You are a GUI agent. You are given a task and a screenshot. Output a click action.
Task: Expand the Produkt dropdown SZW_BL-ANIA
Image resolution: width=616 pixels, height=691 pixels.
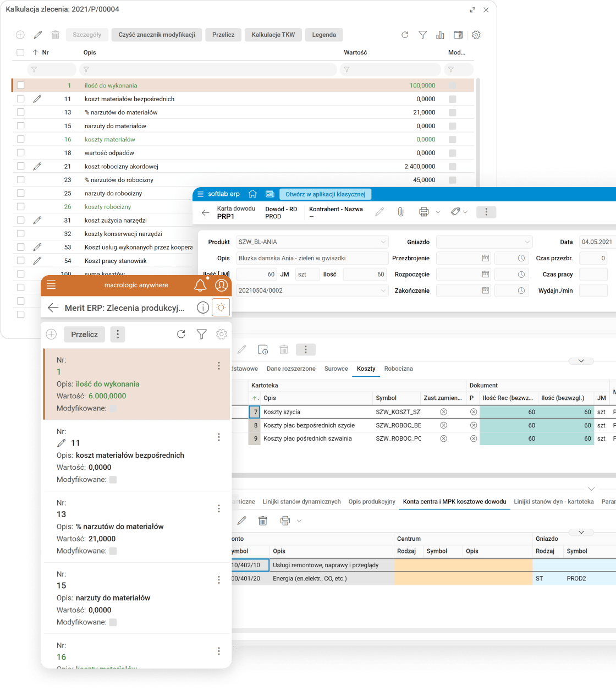(383, 242)
